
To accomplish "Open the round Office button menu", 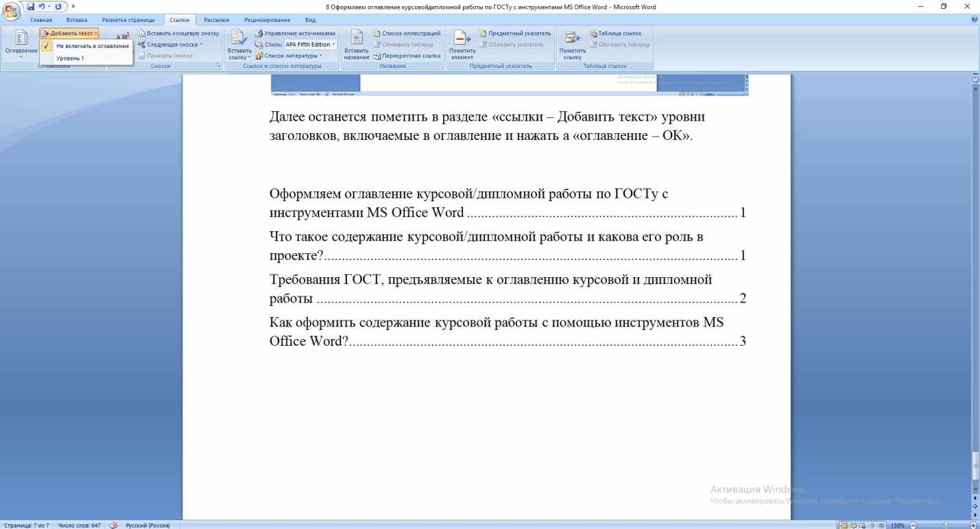I will [x=11, y=10].
